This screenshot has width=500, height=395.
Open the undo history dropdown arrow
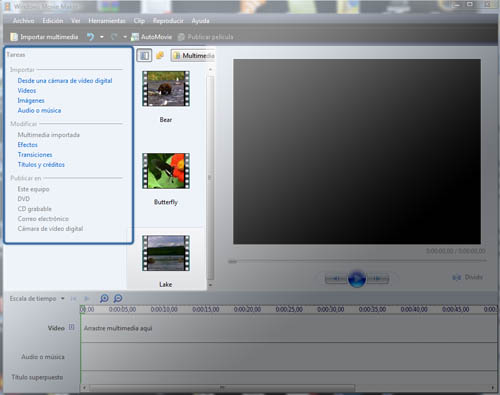coord(102,37)
